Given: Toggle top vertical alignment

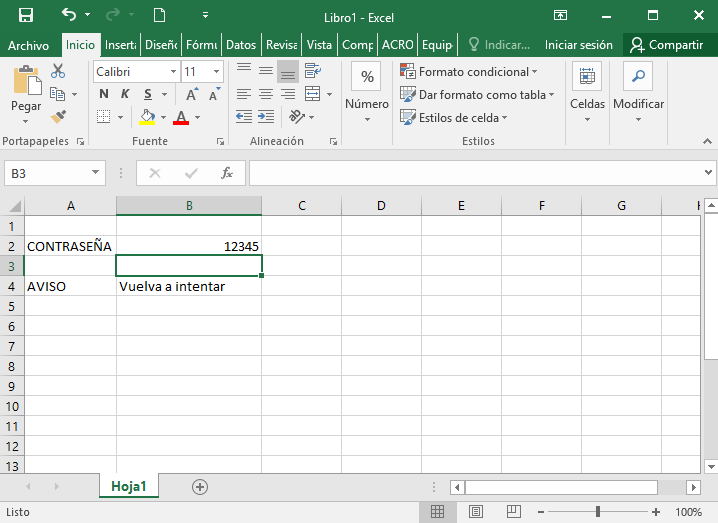Looking at the screenshot, I should point(244,69).
